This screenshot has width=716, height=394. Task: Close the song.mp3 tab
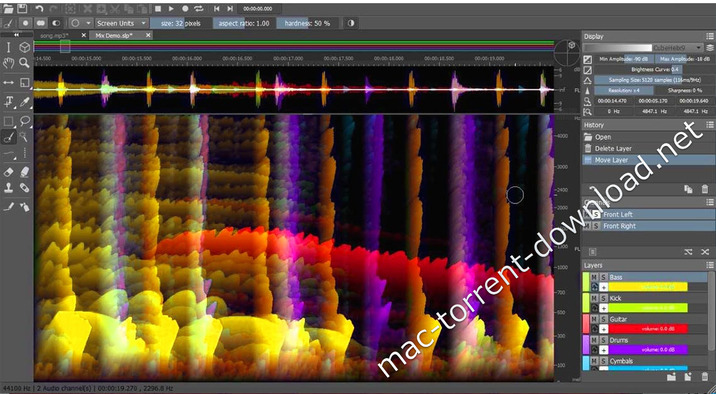(84, 35)
